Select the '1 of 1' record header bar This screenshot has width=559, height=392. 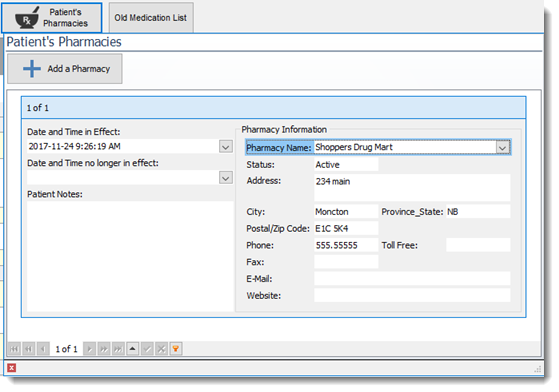pos(273,108)
